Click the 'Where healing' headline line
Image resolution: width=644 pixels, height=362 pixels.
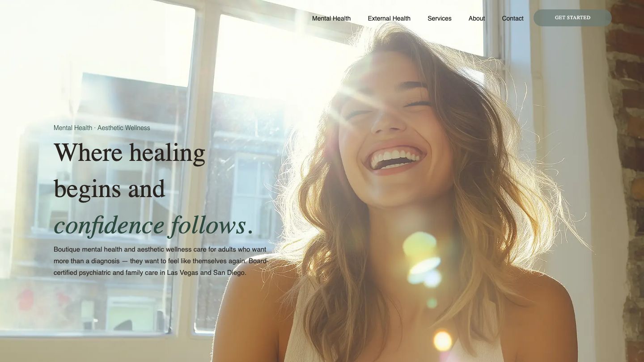(x=129, y=153)
